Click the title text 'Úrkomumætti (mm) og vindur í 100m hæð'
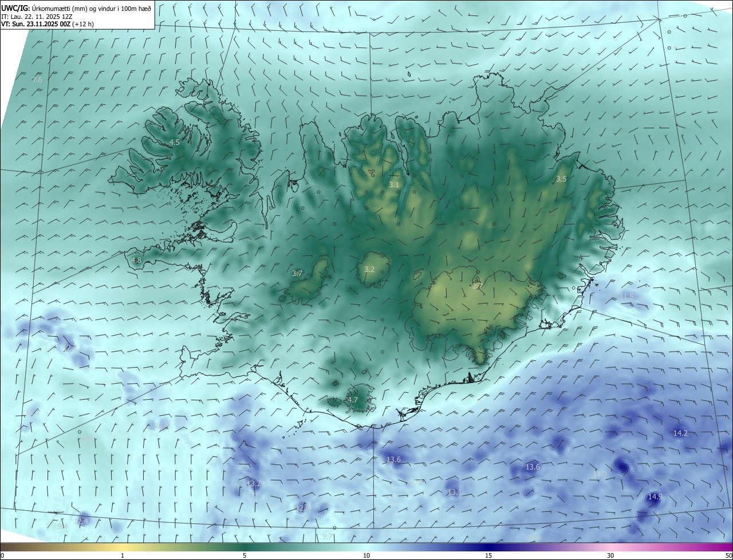733x560 pixels. coord(92,7)
